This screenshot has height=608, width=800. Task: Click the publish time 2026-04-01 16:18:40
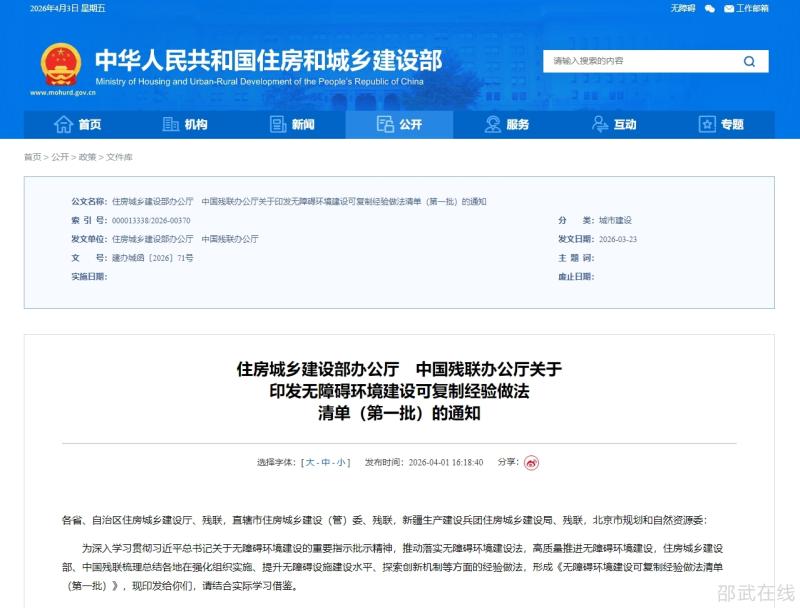pyautogui.click(x=446, y=463)
